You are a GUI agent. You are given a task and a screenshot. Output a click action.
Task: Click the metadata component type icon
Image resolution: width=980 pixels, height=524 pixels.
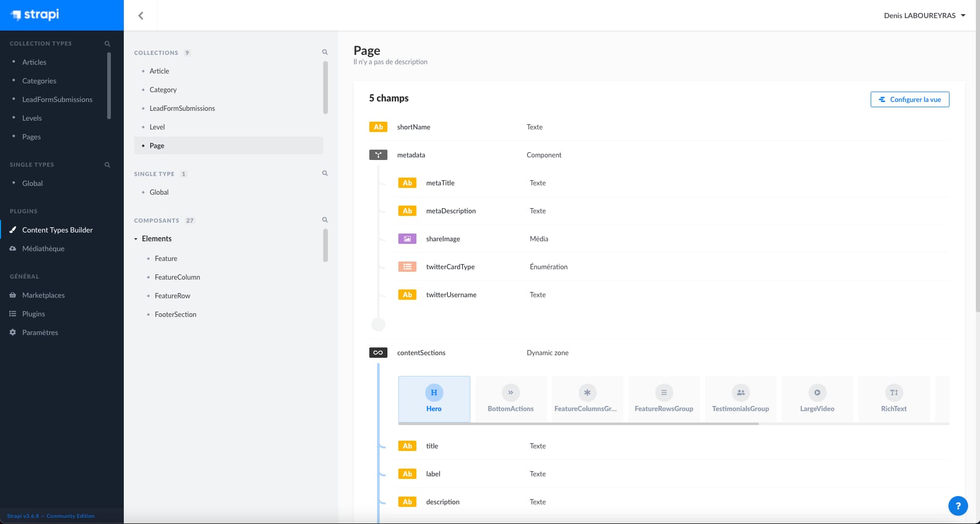click(x=378, y=155)
